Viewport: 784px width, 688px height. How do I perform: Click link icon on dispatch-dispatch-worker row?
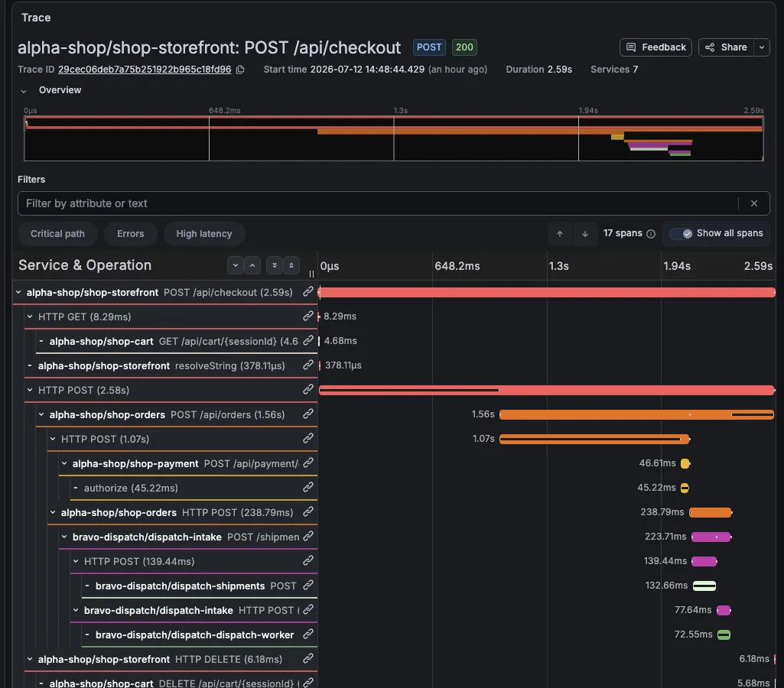coord(308,634)
